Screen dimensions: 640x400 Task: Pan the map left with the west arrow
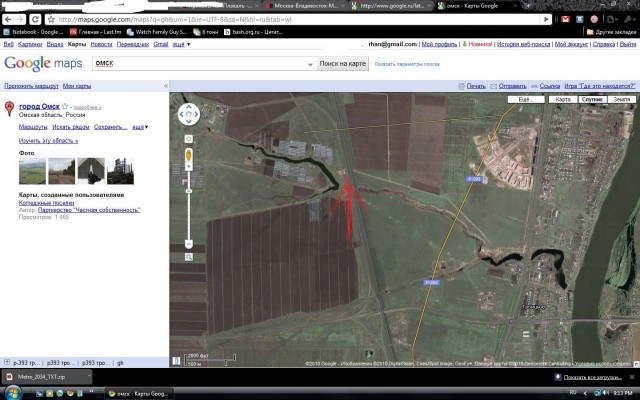tap(182, 114)
